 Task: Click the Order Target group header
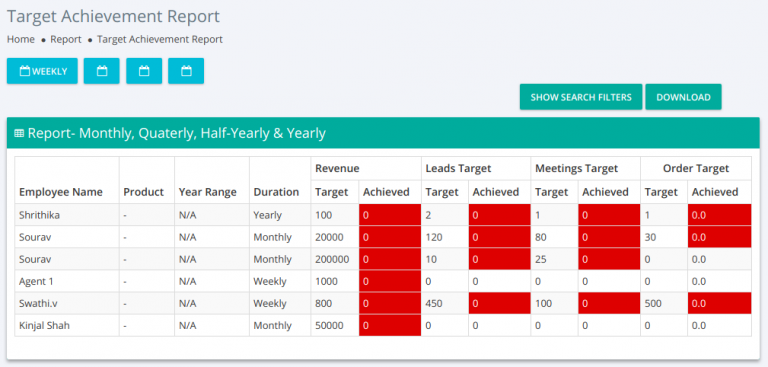tap(696, 169)
